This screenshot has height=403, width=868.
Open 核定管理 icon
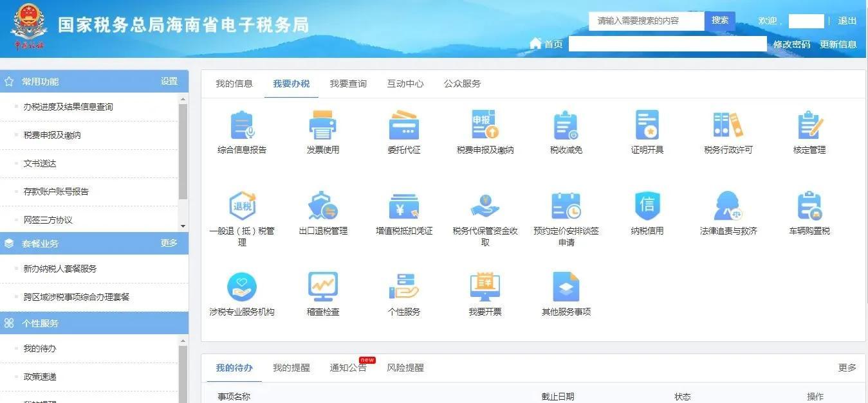tap(809, 125)
